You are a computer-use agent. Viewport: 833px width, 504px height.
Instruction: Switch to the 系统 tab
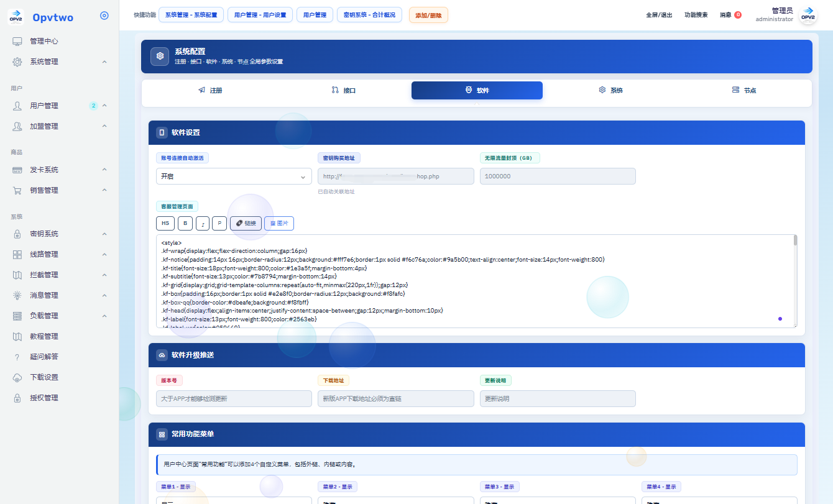[610, 90]
